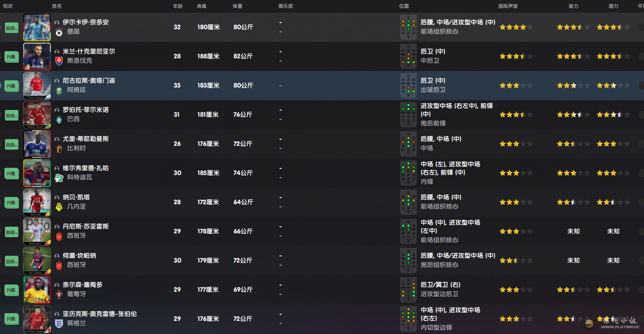Click the England badge under 亚历克斯·奥克雷德-张伯伦
The width and height of the screenshot is (644, 334).
coord(59,323)
